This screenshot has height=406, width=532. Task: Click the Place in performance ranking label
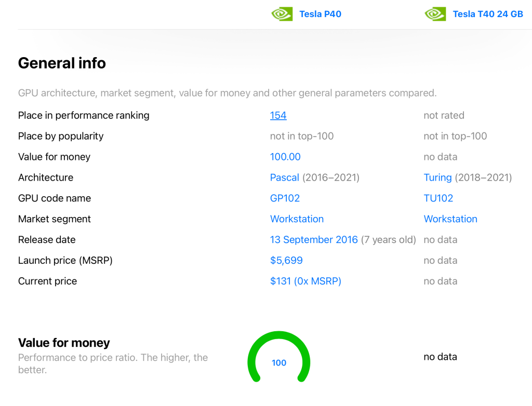[84, 115]
